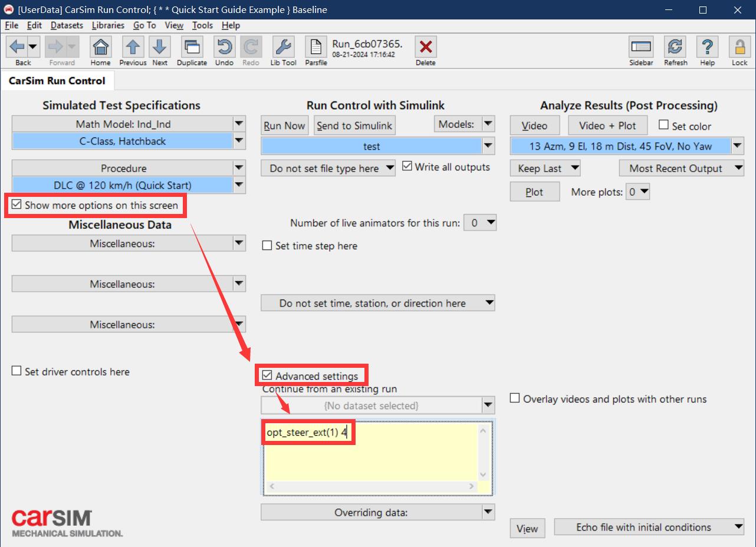Open Do not set time, station, or direction dropdown

378,303
